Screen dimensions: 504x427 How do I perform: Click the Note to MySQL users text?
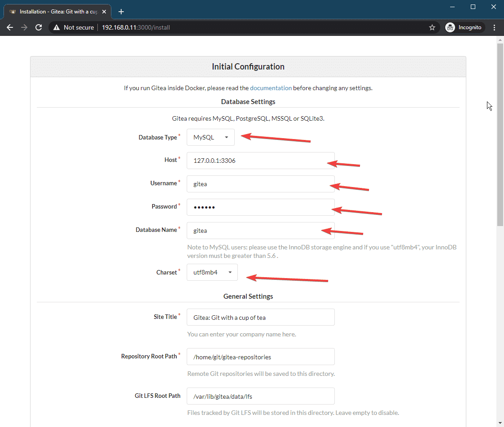pyautogui.click(x=322, y=251)
